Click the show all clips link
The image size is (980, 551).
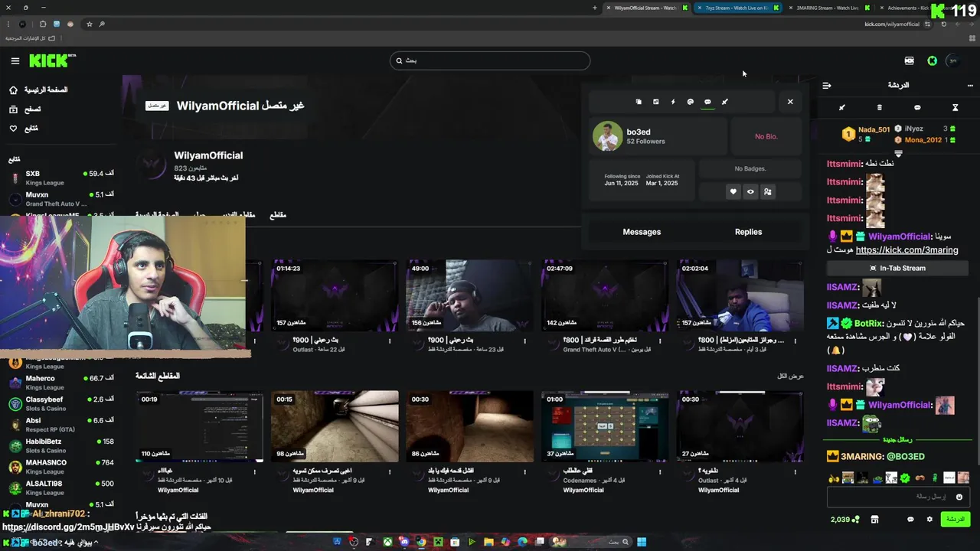[x=790, y=376]
